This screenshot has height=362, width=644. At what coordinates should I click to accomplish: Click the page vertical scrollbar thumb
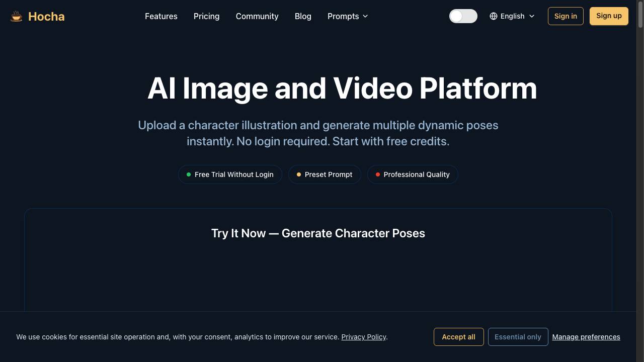(x=640, y=16)
